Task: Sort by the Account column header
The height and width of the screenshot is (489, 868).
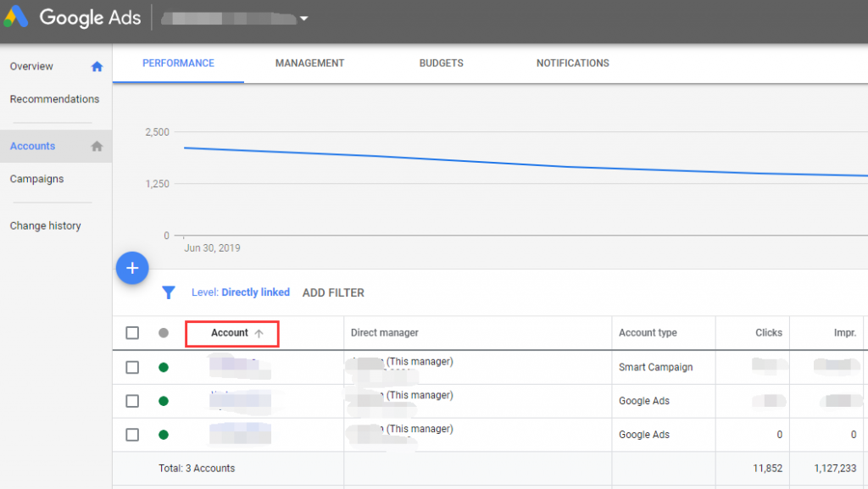Action: pyautogui.click(x=229, y=332)
